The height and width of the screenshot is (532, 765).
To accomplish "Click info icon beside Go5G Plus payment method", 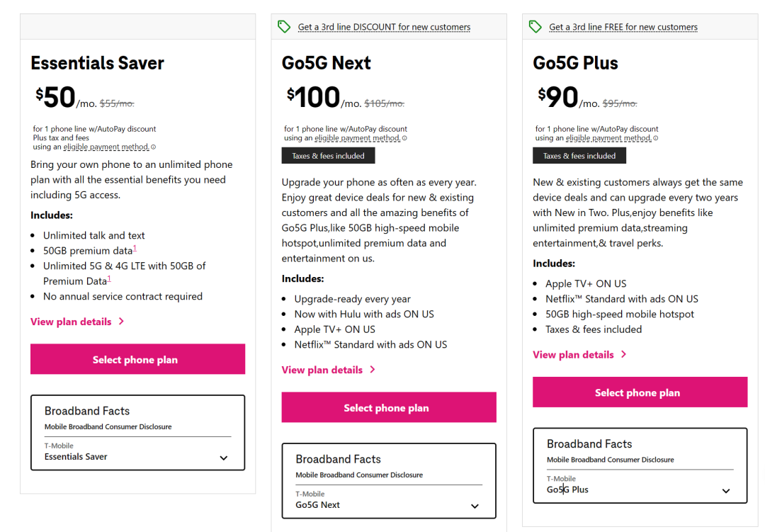I will pyautogui.click(x=656, y=138).
